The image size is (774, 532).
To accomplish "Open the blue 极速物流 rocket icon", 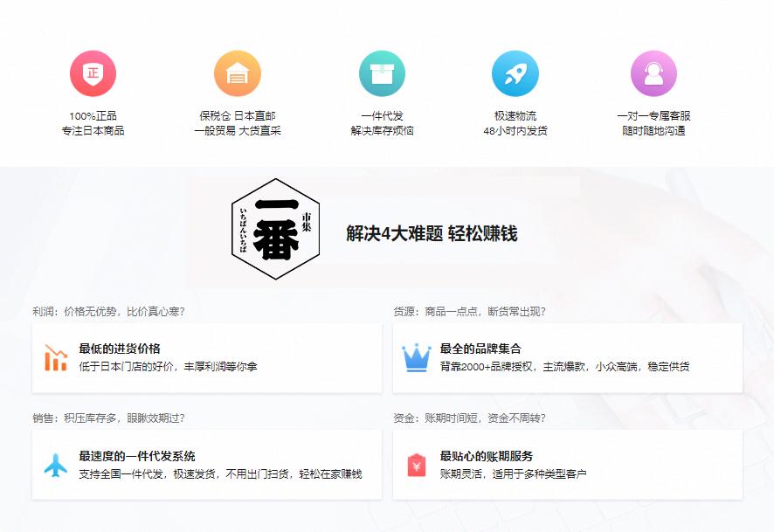I will pyautogui.click(x=515, y=75).
